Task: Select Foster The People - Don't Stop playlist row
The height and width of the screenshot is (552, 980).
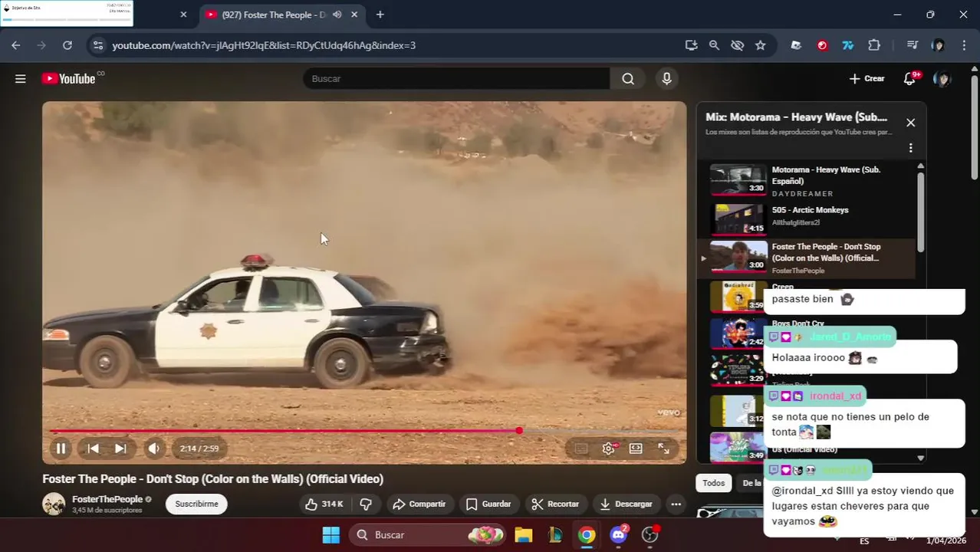Action: (x=806, y=258)
